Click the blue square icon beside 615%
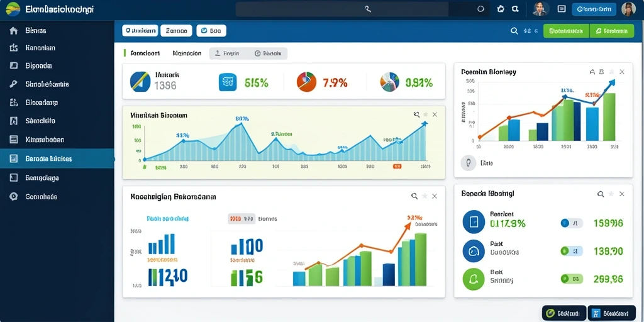The height and width of the screenshot is (322, 644). 228,82
